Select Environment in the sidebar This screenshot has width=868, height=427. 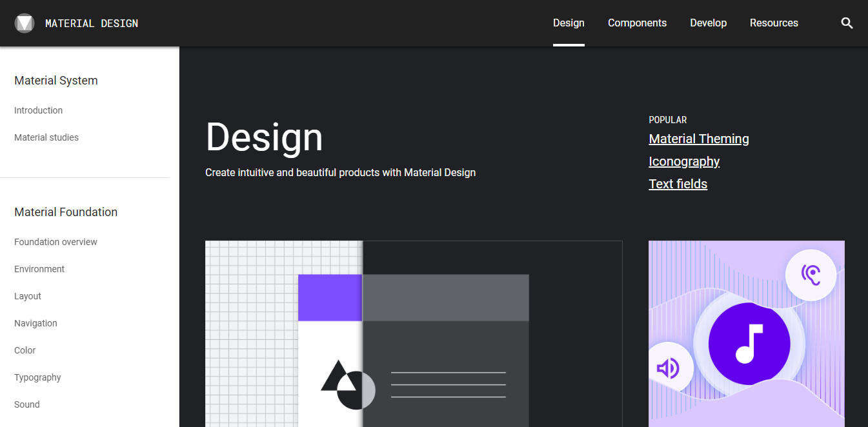click(x=39, y=269)
